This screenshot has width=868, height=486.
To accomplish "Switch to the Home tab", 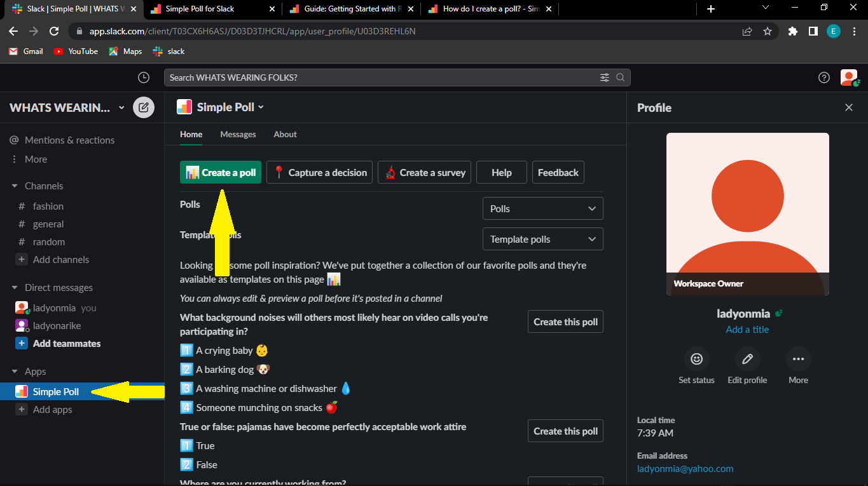I will pyautogui.click(x=191, y=135).
